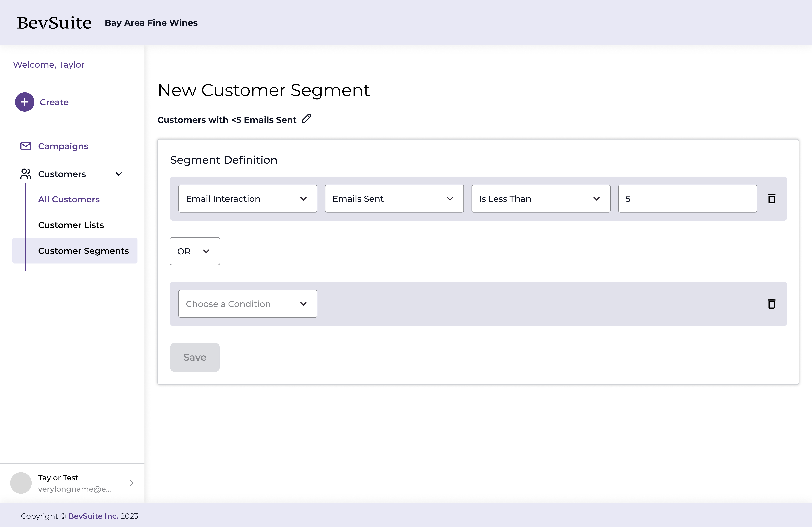Click the value field containing 5
The height and width of the screenshot is (527, 812).
point(687,199)
